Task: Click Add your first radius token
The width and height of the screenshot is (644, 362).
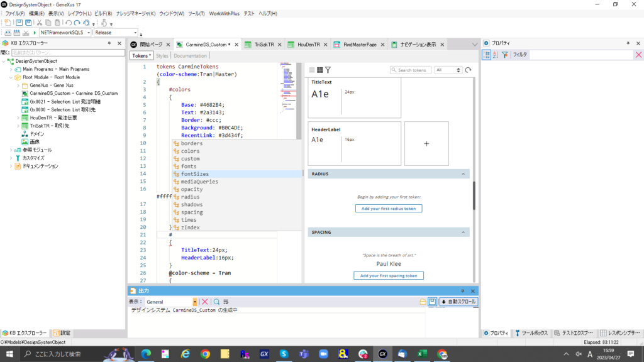Action: click(389, 209)
